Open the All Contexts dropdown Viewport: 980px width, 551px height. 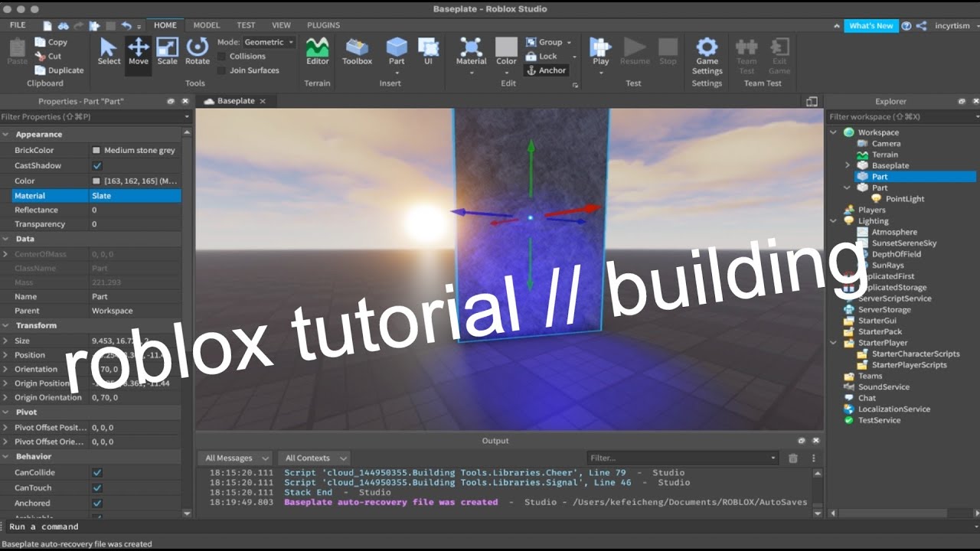[x=315, y=458]
